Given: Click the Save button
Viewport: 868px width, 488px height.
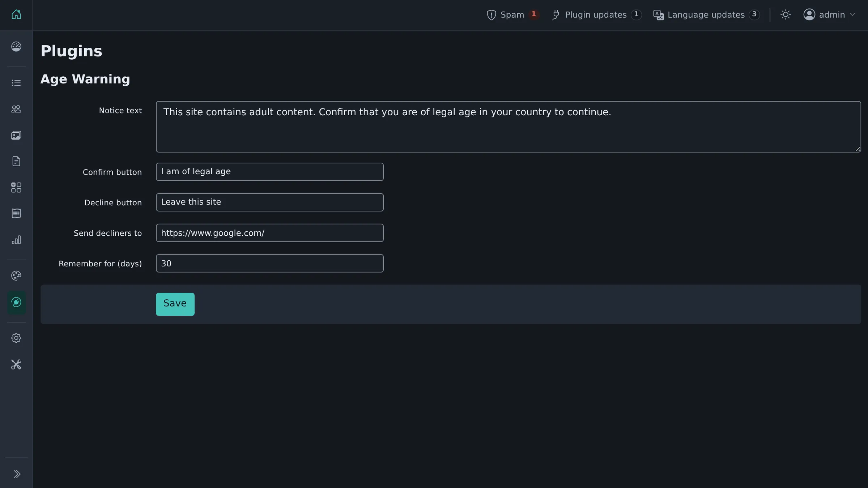Looking at the screenshot, I should (x=175, y=304).
